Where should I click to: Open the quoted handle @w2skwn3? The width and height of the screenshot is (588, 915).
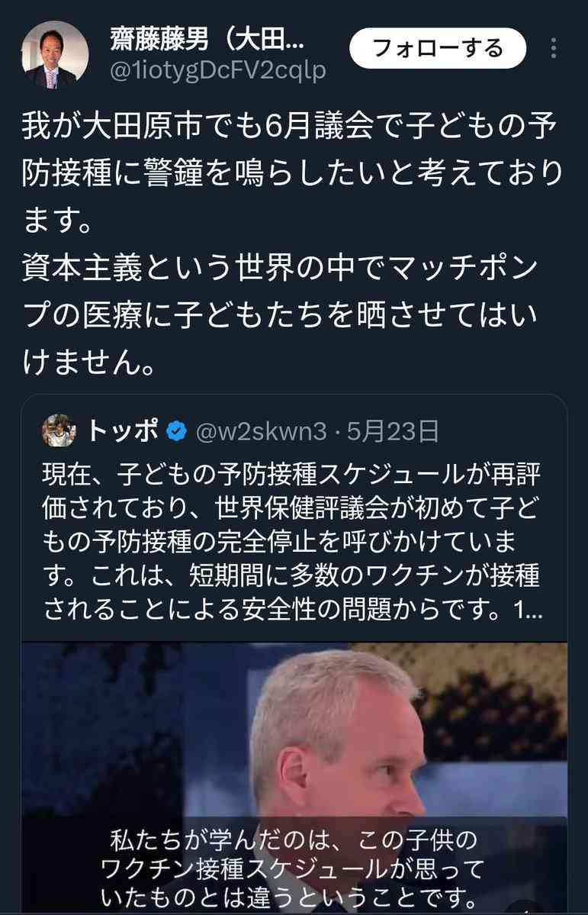262,432
